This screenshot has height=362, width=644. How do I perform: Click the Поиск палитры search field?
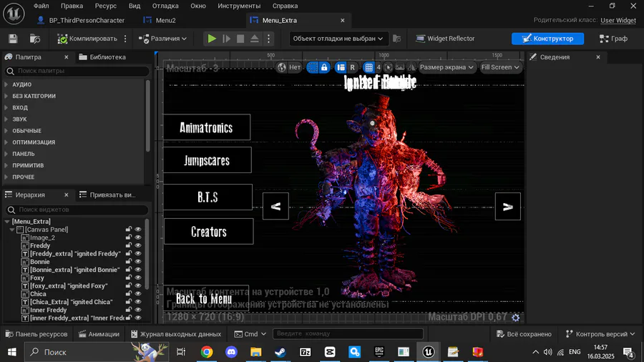pos(77,71)
